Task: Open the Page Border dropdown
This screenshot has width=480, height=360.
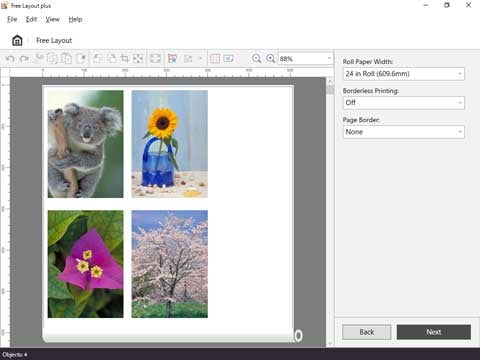Action: (404, 132)
